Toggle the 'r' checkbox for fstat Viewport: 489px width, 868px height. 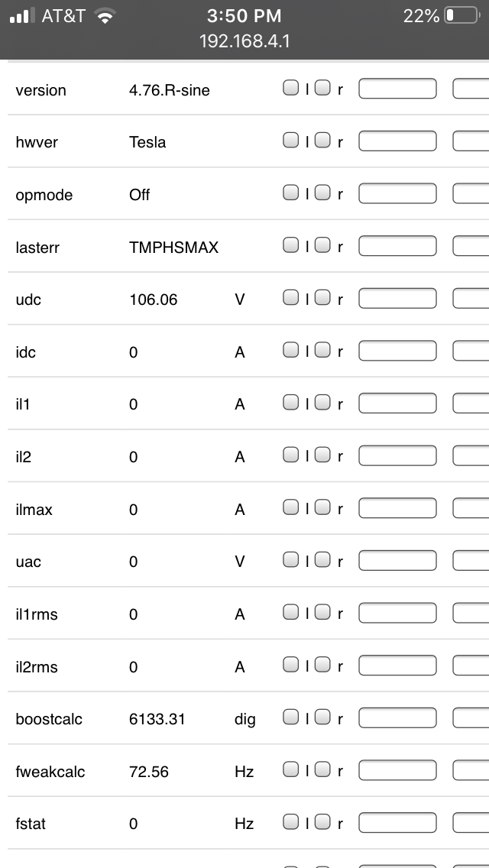(x=322, y=821)
